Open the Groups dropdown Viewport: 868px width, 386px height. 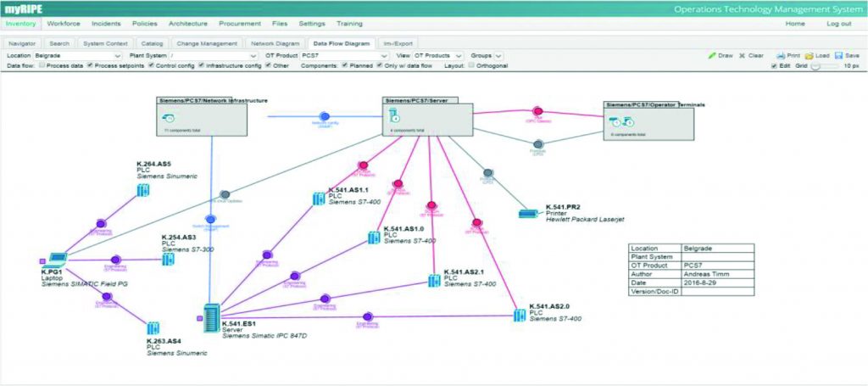[487, 55]
